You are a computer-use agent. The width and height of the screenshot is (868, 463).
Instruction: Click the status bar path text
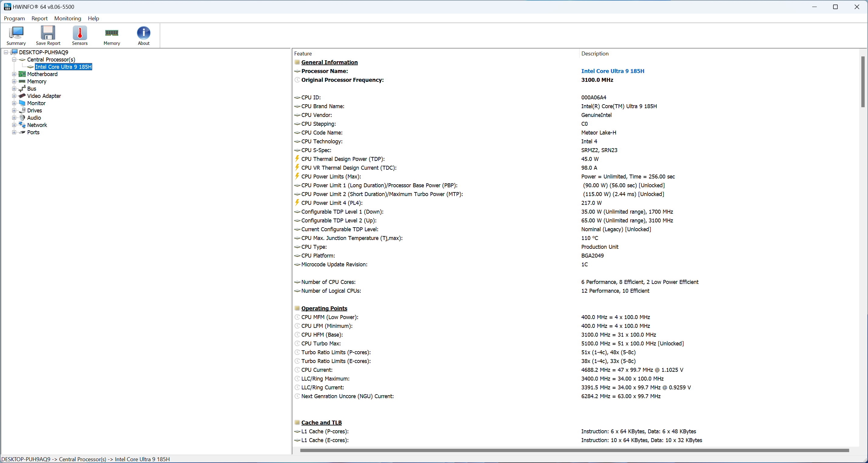click(x=86, y=459)
